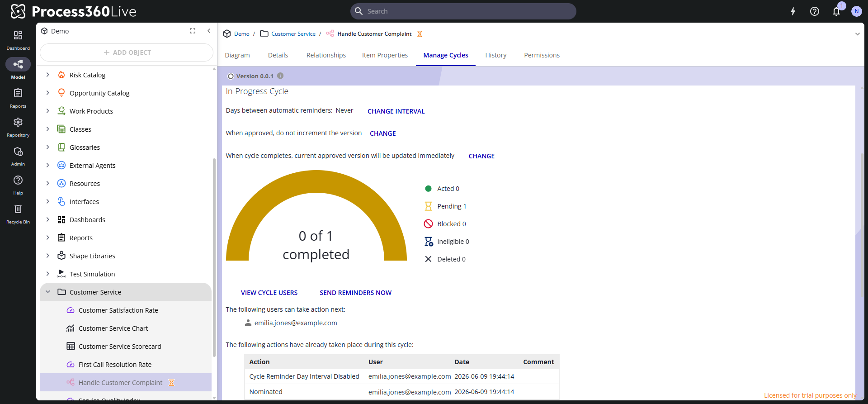
Task: Click the Work Products icon
Action: point(61,111)
